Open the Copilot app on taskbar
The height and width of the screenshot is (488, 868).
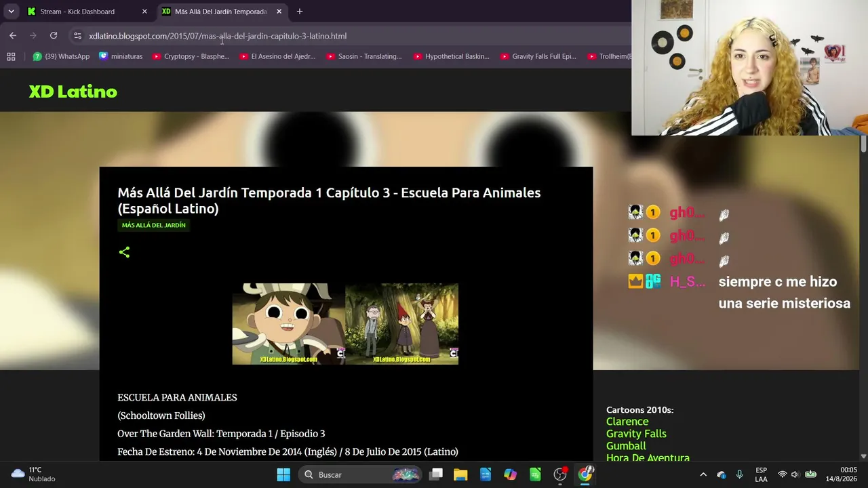(510, 474)
